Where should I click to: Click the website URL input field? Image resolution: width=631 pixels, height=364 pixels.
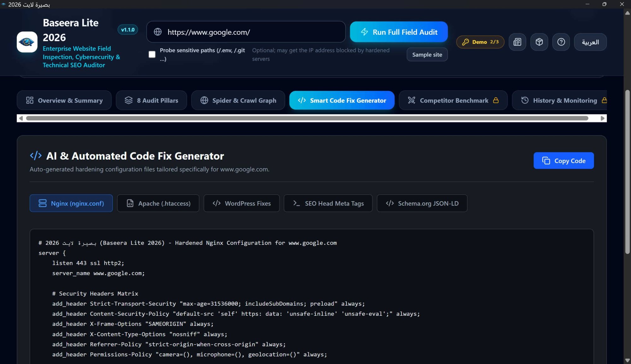point(246,32)
